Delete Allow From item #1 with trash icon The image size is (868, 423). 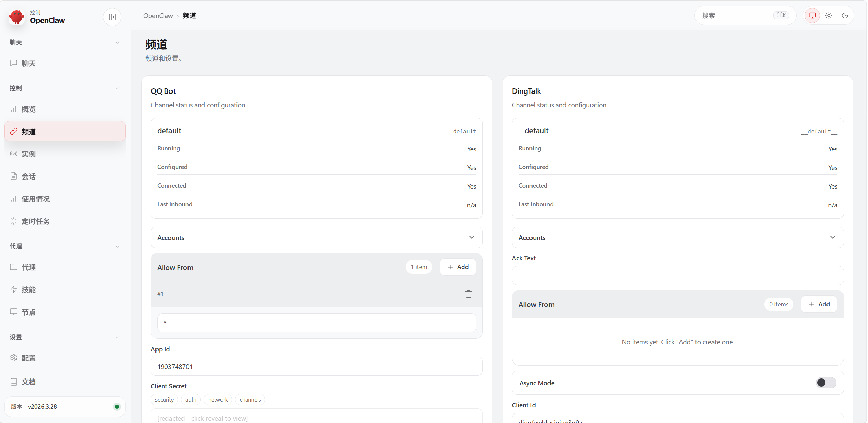coord(468,294)
